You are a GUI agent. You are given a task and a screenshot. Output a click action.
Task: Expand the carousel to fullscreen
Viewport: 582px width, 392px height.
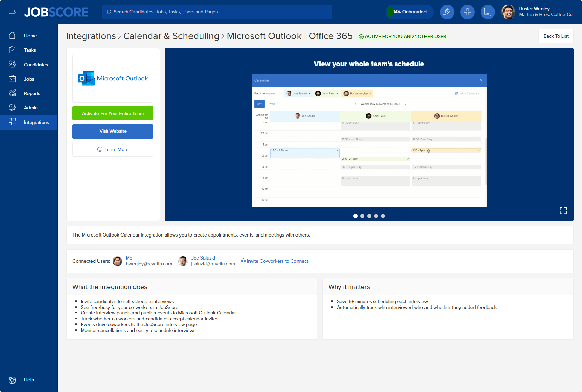click(563, 210)
